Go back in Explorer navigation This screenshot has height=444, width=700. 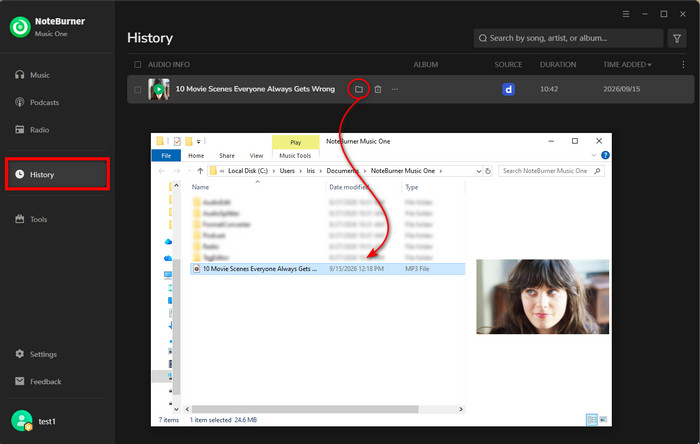tap(162, 171)
